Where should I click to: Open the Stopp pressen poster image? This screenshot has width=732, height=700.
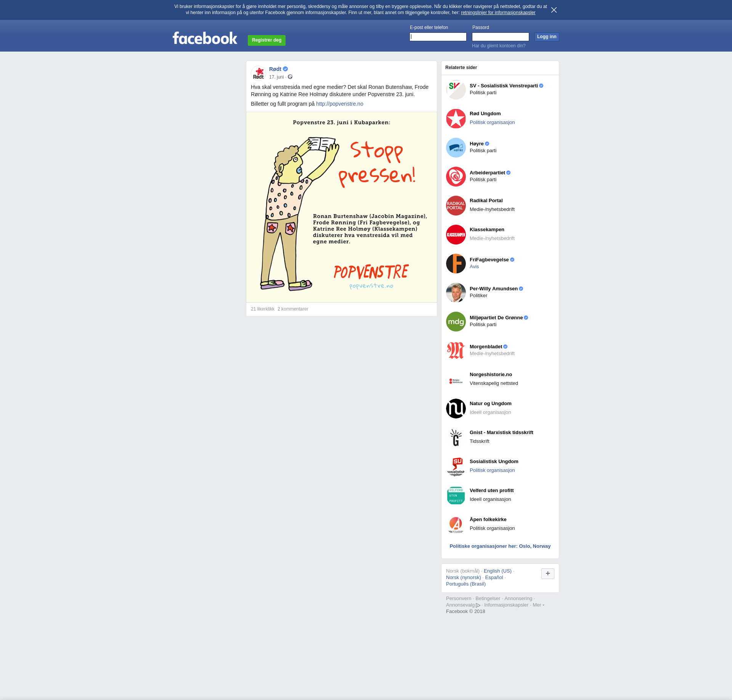[342, 207]
